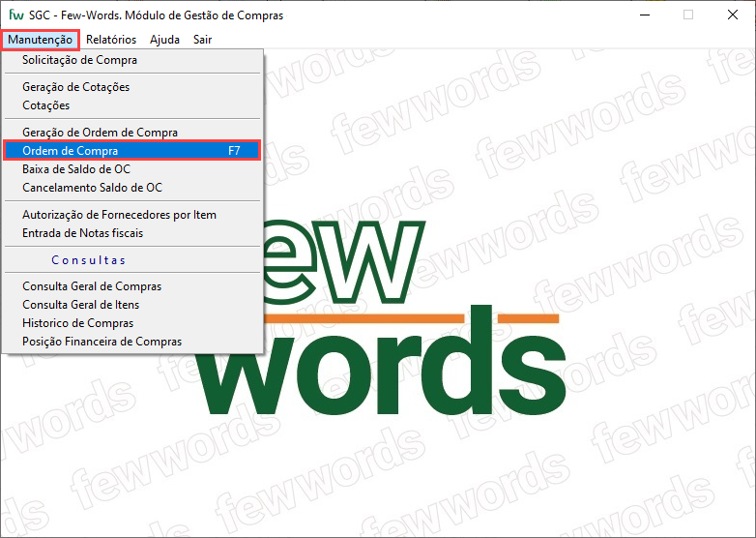Choose Baixa de Saldo de OC
756x538 pixels.
pos(132,169)
